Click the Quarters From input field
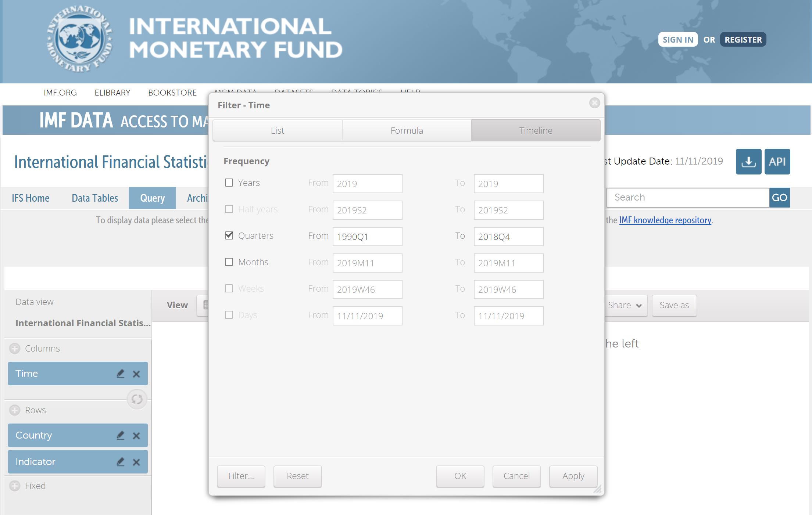Image resolution: width=812 pixels, height=515 pixels. pos(367,237)
